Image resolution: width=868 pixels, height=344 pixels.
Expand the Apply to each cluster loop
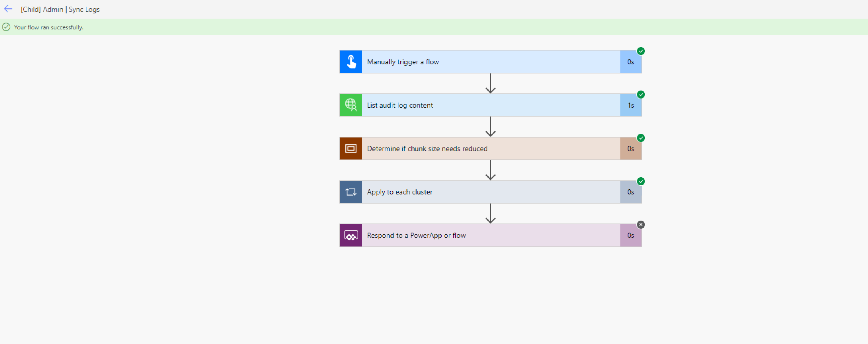coord(489,191)
